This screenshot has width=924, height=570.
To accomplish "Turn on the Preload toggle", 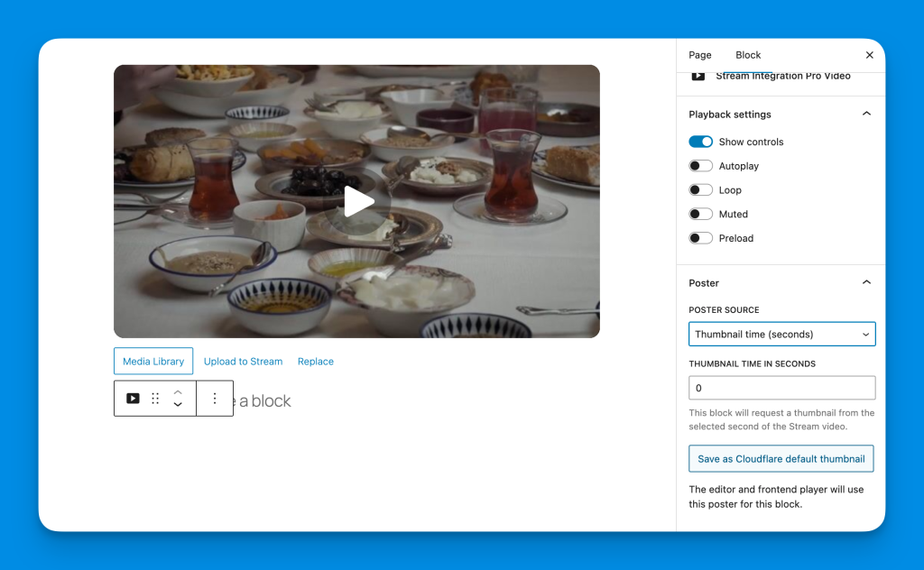I will click(x=701, y=238).
